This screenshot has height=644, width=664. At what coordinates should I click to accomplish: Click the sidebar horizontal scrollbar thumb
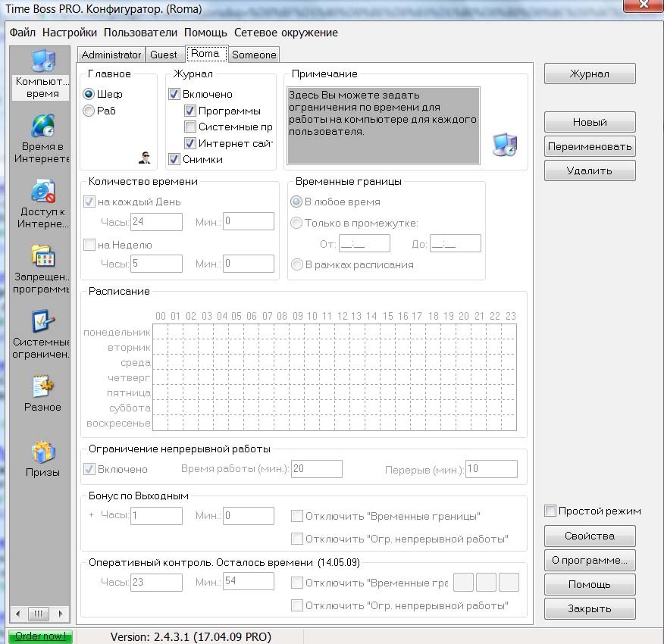click(39, 614)
